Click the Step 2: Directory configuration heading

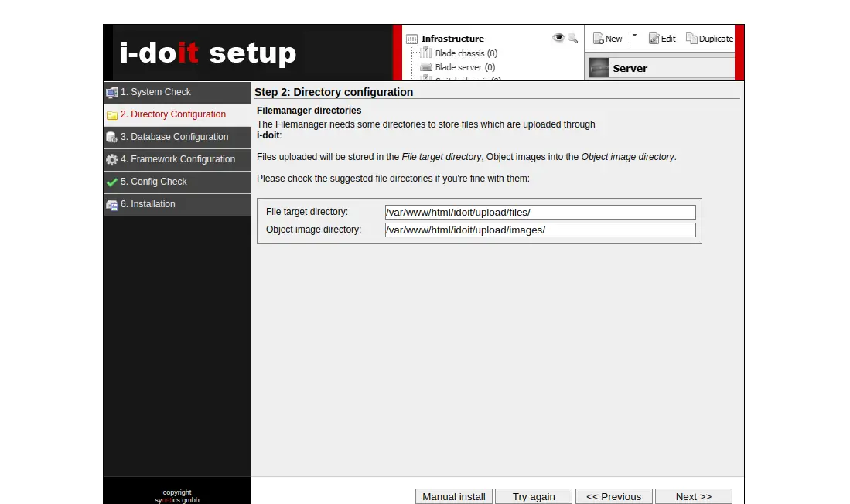[x=334, y=92]
